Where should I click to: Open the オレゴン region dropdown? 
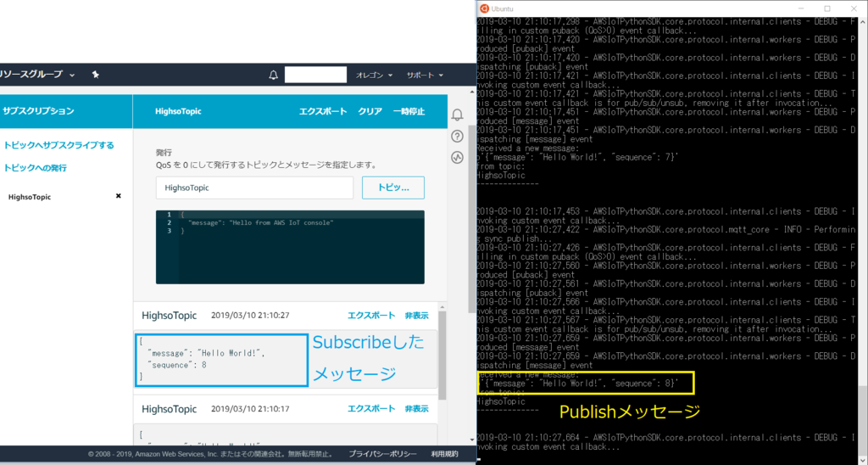coord(374,75)
